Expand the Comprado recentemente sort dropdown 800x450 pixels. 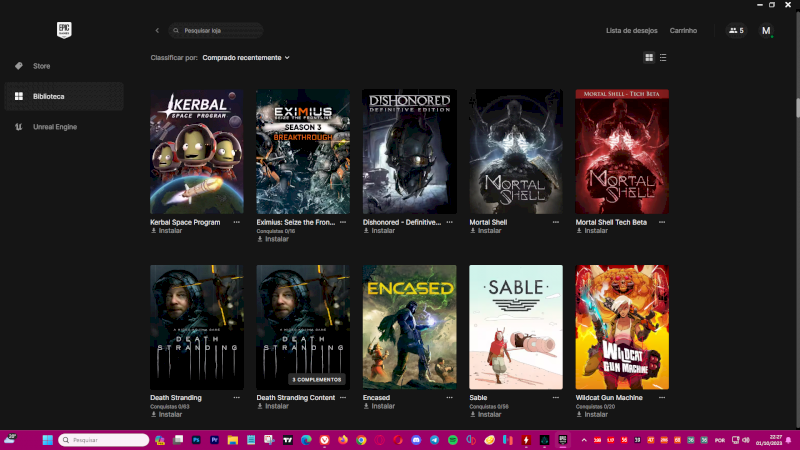pos(246,58)
